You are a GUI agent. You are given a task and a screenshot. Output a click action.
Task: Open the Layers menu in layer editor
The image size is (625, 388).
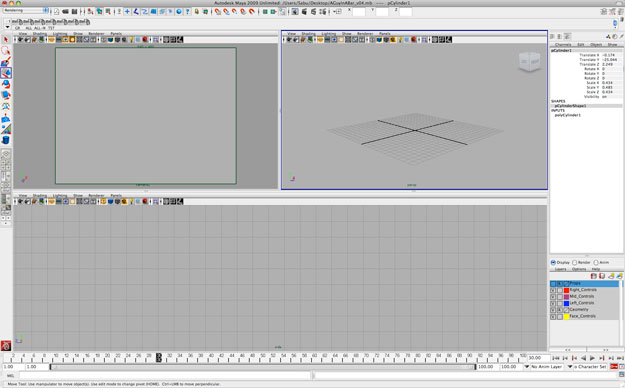[560, 269]
